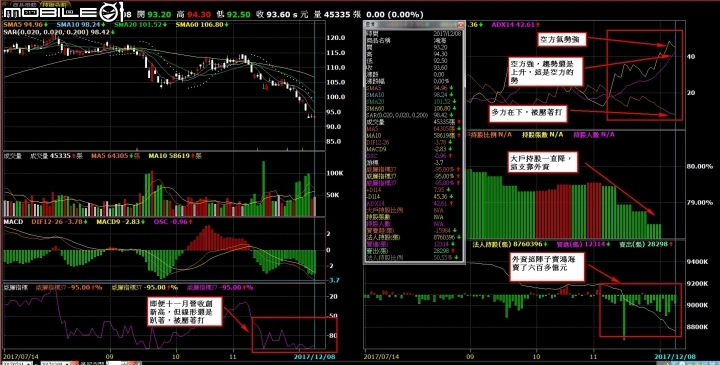Close the price query popup window
Viewport: 720px width, 365px height.
tap(460, 25)
